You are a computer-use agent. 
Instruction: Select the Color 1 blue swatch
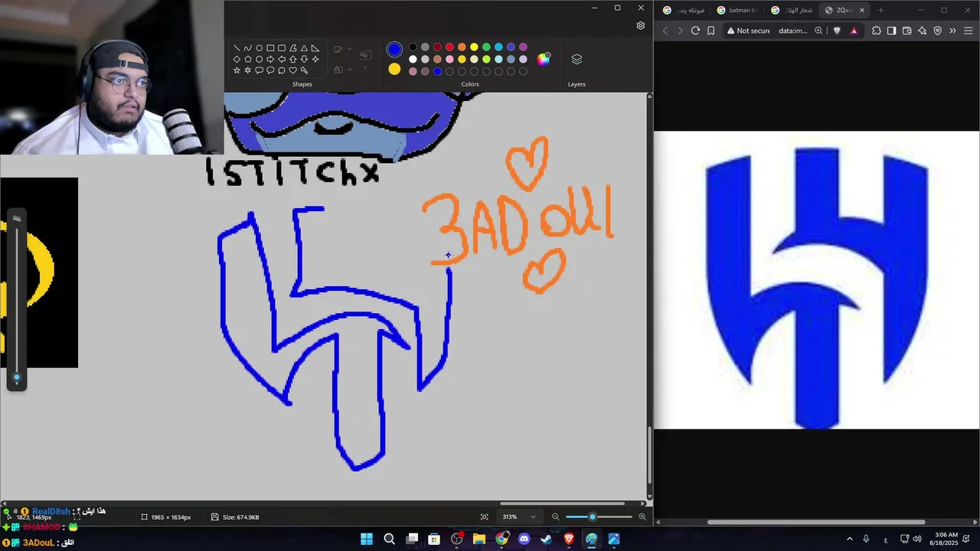tap(394, 50)
